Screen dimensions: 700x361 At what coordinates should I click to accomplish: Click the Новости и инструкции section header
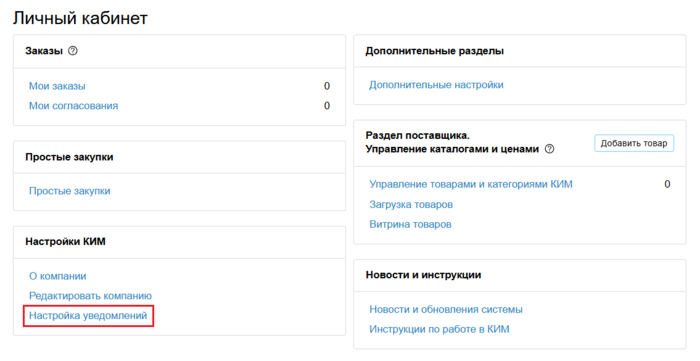[423, 275]
